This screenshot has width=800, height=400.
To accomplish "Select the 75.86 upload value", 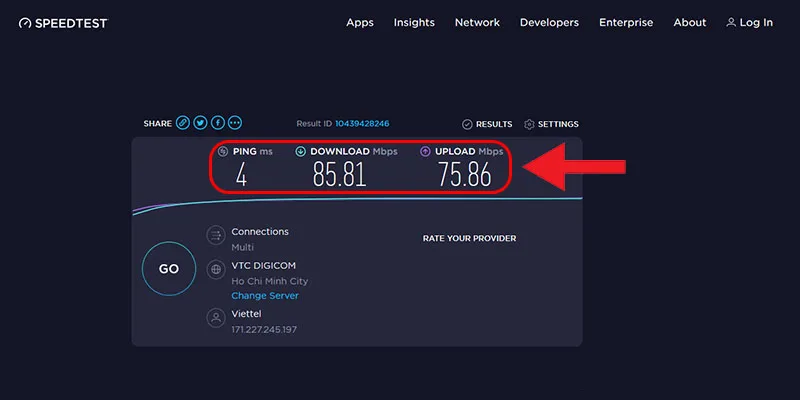I will tap(464, 175).
